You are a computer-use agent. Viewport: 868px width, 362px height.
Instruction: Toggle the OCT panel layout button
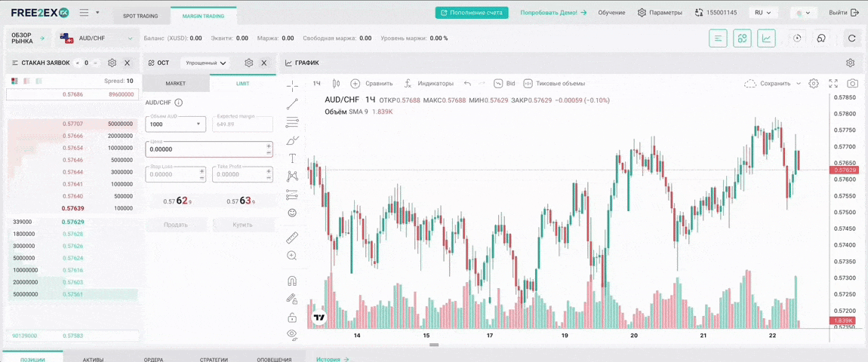point(743,38)
